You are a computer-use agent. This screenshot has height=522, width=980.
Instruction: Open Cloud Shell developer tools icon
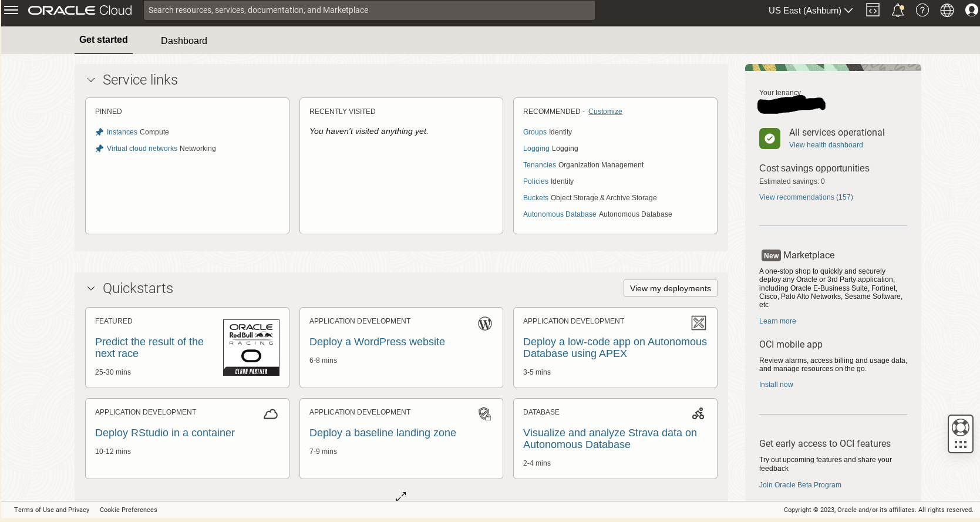coord(873,10)
